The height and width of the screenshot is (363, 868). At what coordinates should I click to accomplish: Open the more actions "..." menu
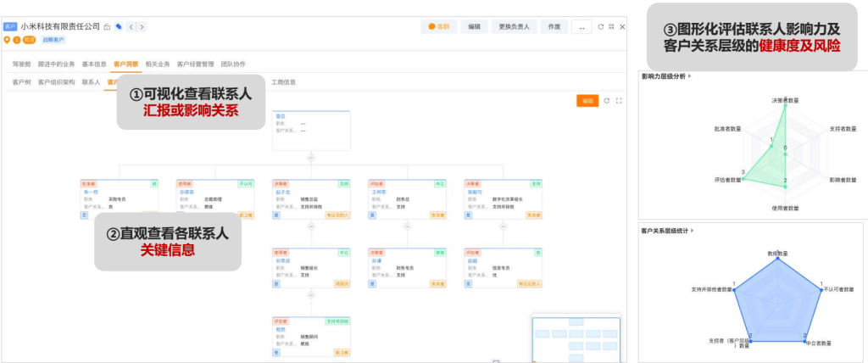pyautogui.click(x=581, y=27)
